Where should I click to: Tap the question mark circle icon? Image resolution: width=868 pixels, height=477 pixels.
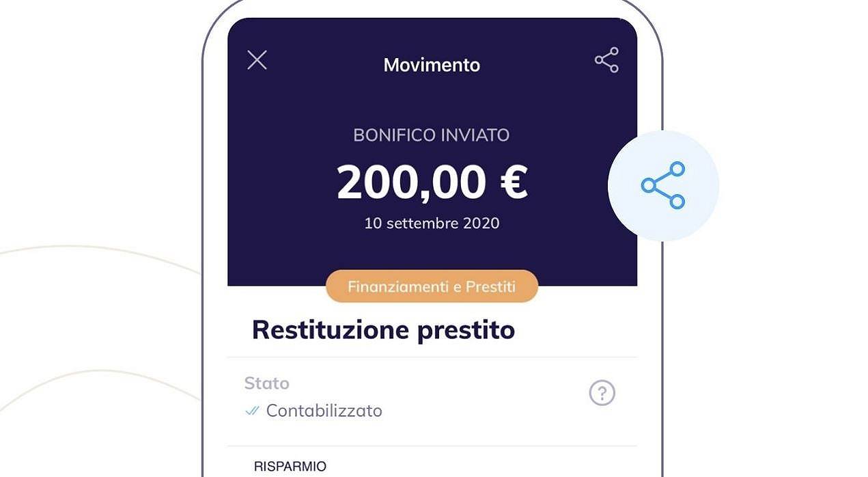point(602,393)
